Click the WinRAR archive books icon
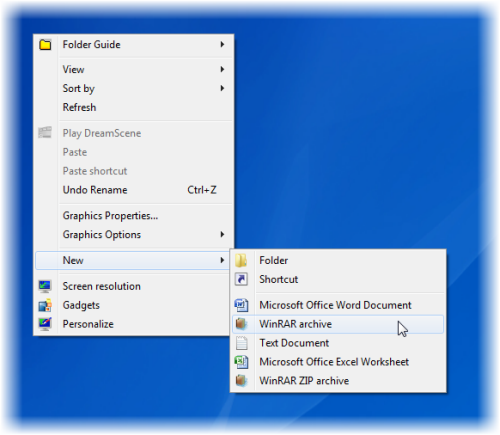Screen dimensions: 500x435 241,324
